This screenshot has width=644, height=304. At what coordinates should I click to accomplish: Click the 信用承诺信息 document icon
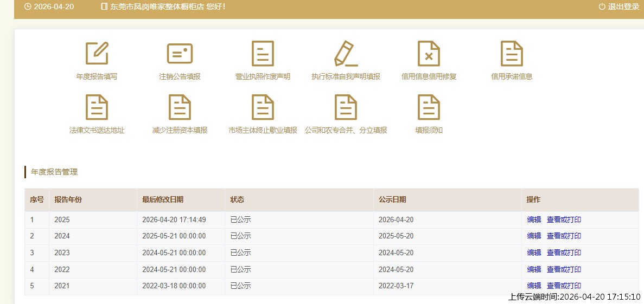tap(512, 54)
